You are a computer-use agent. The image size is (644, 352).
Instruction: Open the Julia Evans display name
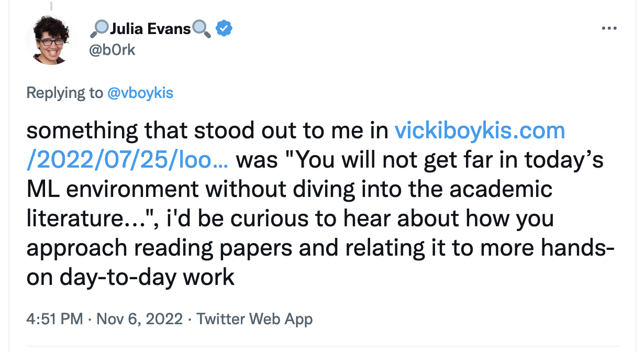151,29
